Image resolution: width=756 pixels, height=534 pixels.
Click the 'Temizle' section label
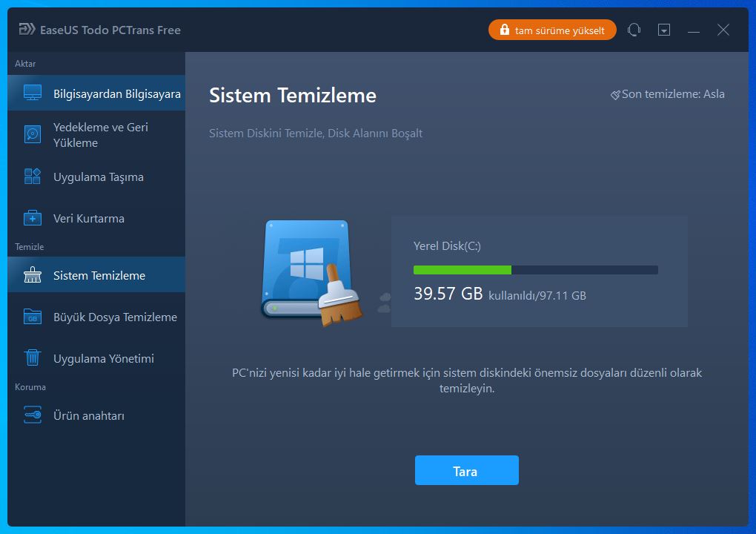[x=30, y=247]
